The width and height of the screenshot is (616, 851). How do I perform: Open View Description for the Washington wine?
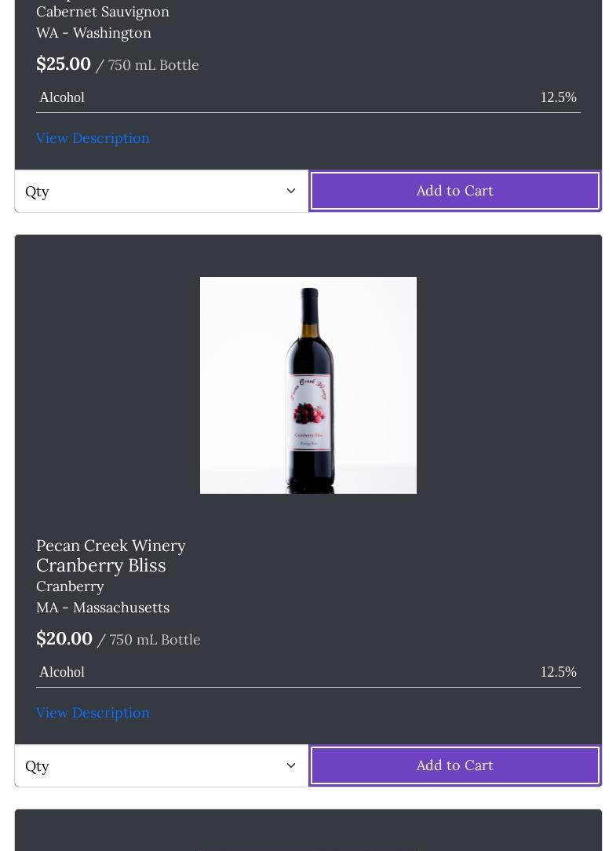pyautogui.click(x=93, y=138)
